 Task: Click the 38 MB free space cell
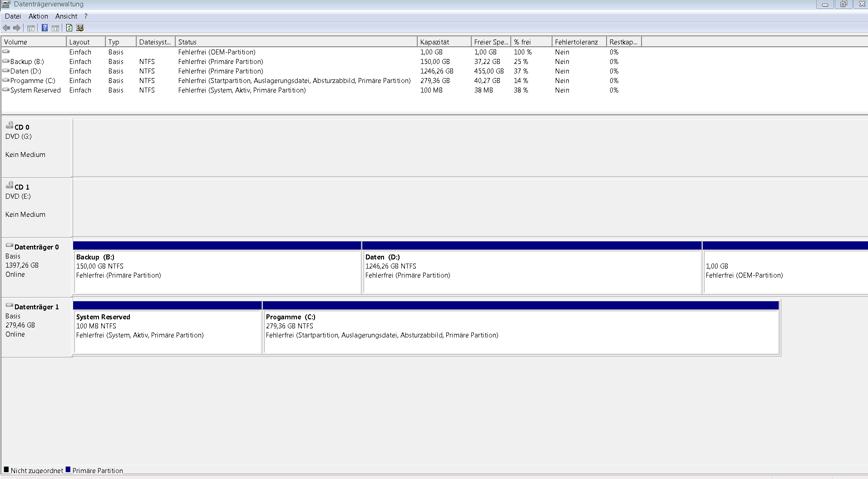coord(483,90)
